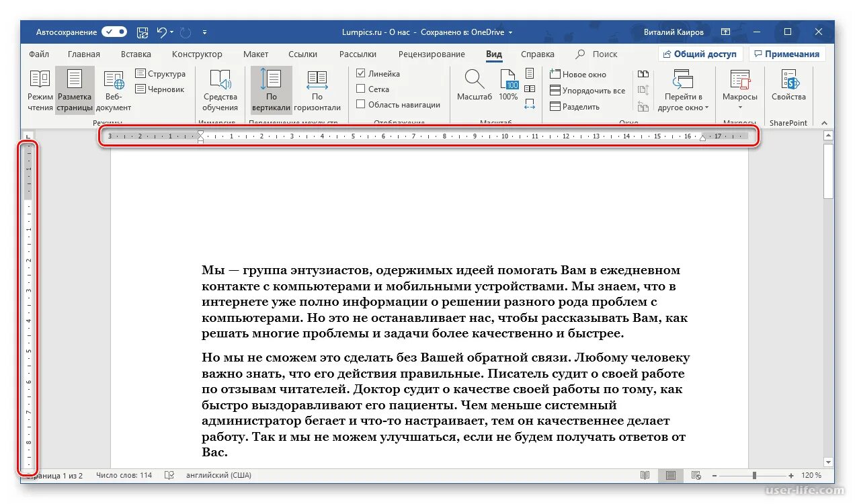Open the Design (Конструктор) tab
This screenshot has height=504, width=855.
click(x=197, y=54)
